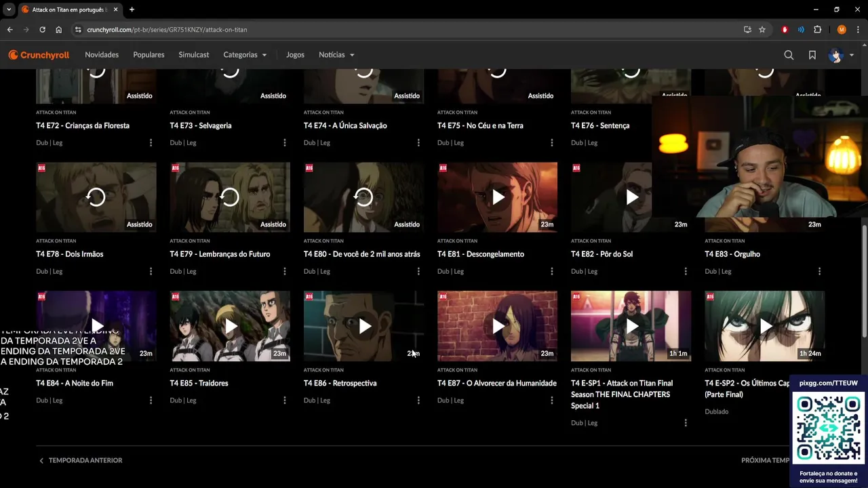Open options menu for T4 E86
This screenshot has width=868, height=488.
[418, 401]
